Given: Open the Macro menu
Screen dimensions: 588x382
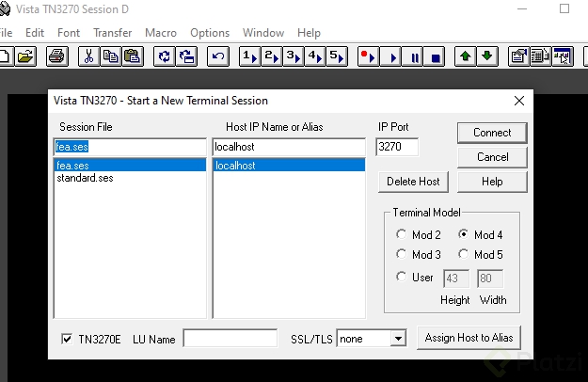Looking at the screenshot, I should tap(161, 33).
